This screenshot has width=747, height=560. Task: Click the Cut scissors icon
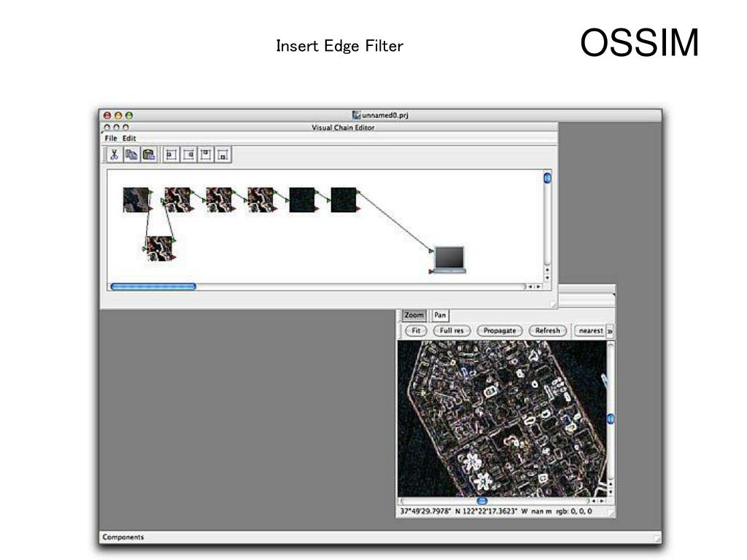[114, 155]
